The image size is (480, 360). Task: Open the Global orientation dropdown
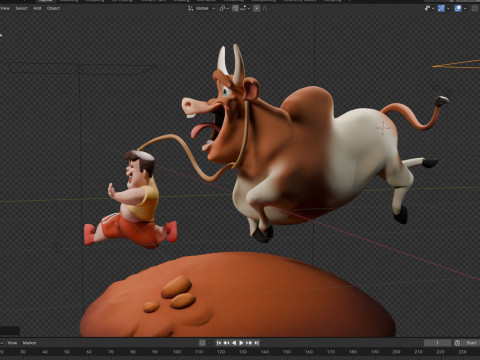tap(205, 8)
